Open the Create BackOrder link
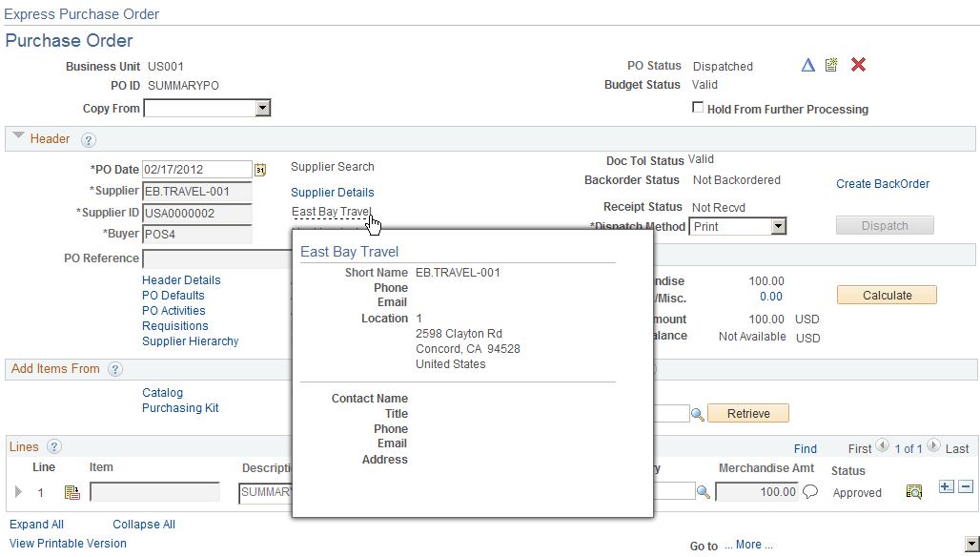The width and height of the screenshot is (980, 557). coord(882,183)
